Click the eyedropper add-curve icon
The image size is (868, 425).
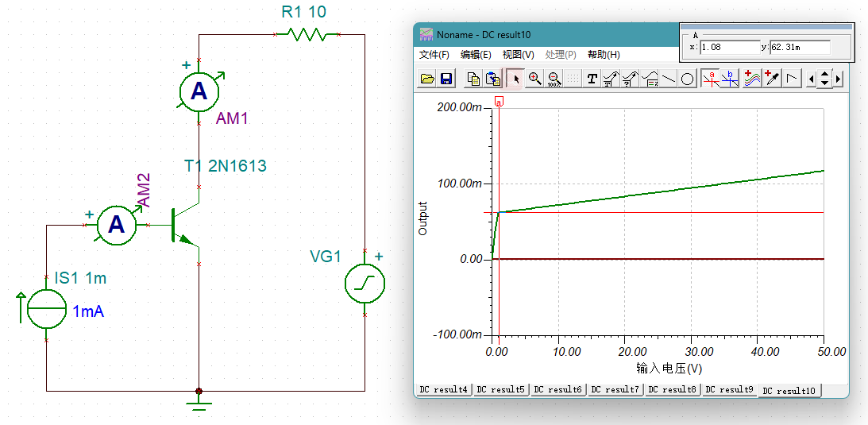coord(771,79)
